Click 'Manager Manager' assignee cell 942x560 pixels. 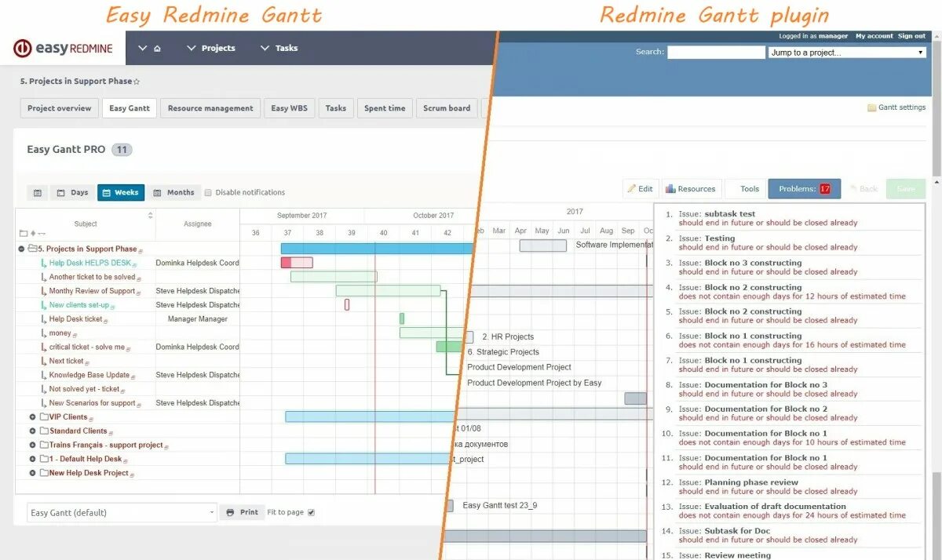(x=198, y=319)
